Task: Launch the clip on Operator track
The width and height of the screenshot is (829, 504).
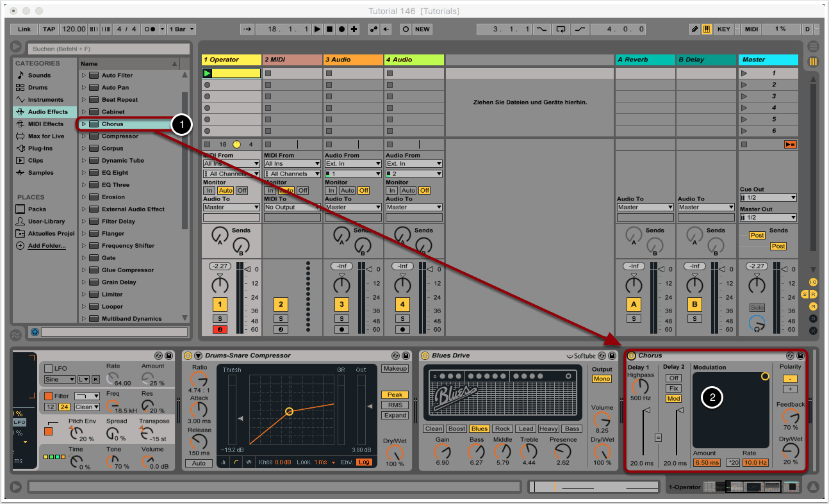Action: (x=207, y=74)
